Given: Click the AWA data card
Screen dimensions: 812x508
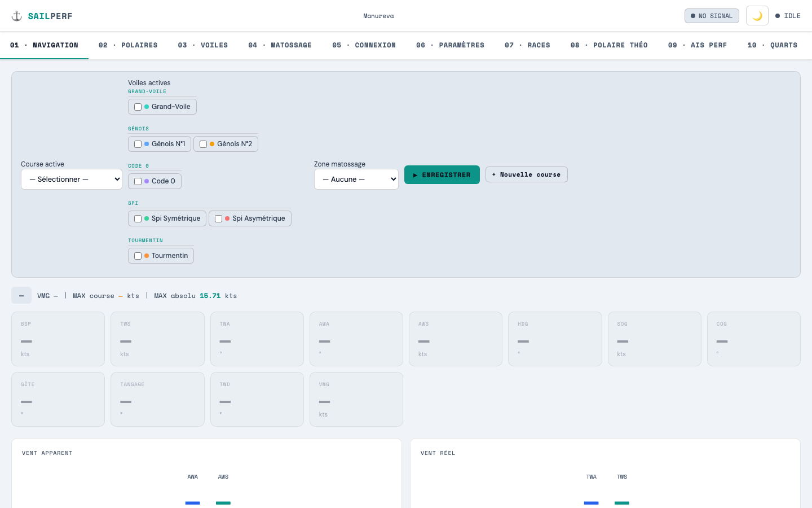Looking at the screenshot, I should [x=356, y=339].
